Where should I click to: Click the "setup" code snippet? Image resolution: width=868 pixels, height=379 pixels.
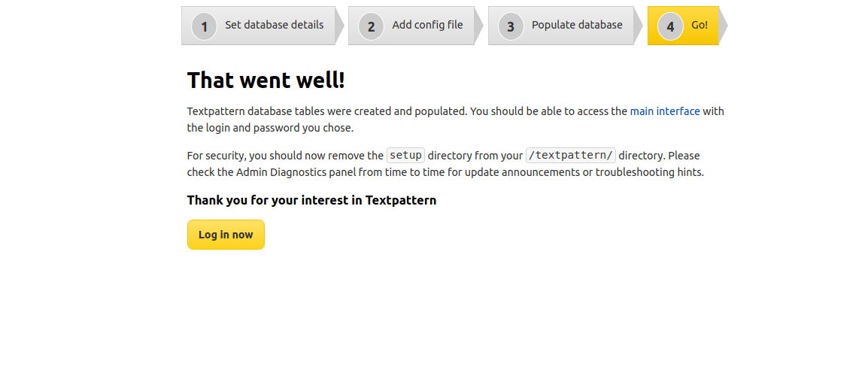click(405, 156)
